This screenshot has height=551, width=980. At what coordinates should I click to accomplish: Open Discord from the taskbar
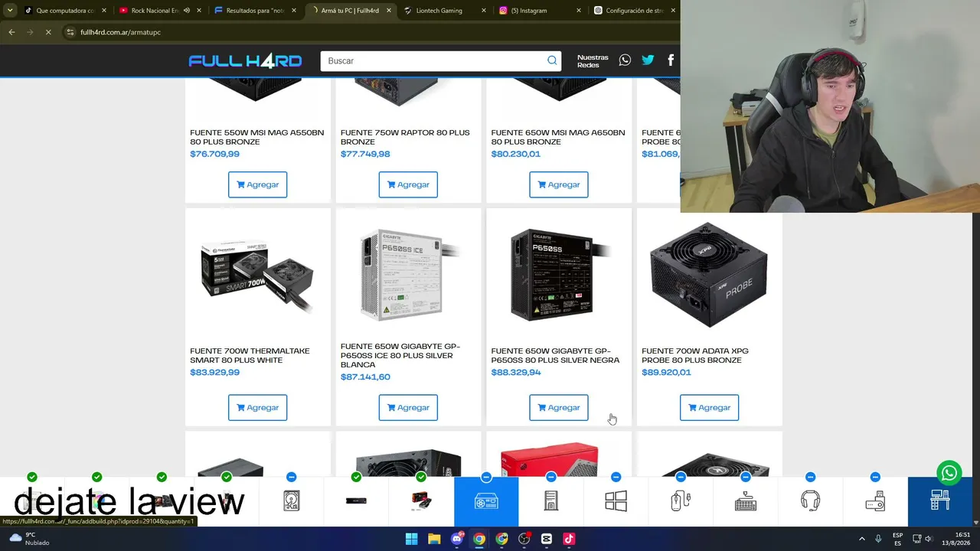point(456,539)
